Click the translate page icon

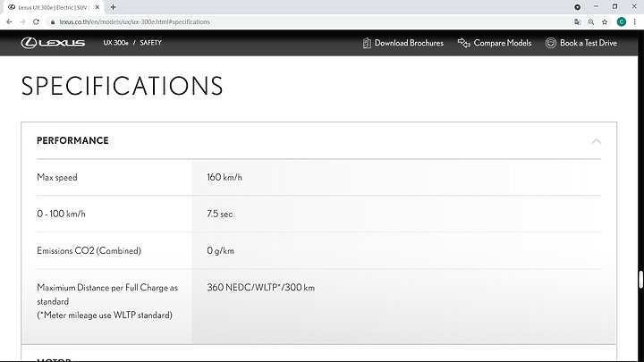click(x=578, y=21)
